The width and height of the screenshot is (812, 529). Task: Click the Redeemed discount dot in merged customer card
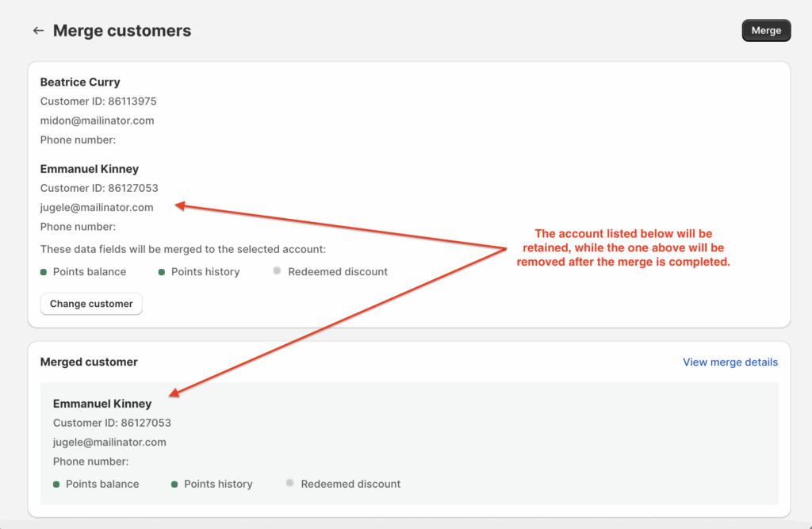[289, 483]
